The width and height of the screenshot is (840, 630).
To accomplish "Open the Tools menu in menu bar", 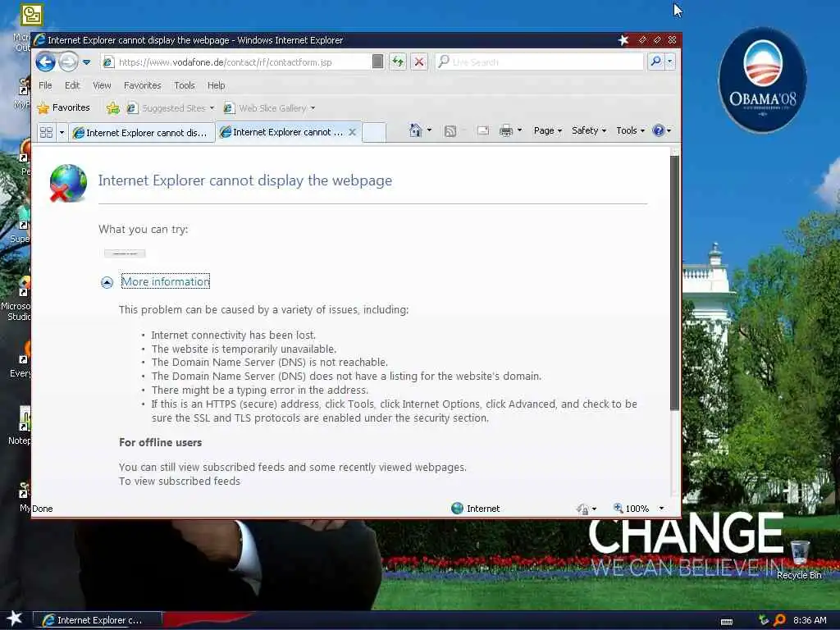I will coord(185,85).
